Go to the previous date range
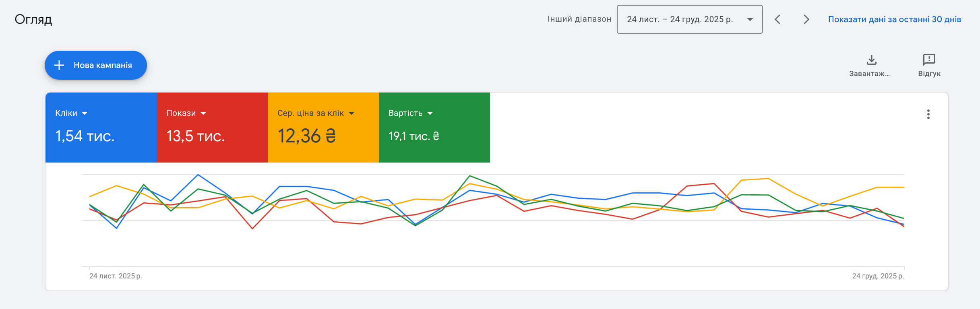This screenshot has height=309, width=980. (x=777, y=19)
